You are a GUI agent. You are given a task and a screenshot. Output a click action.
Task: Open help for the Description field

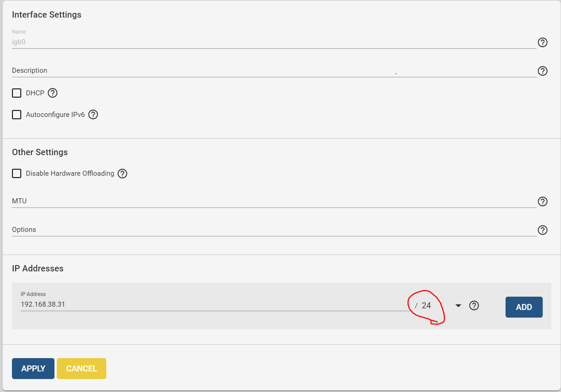(542, 71)
